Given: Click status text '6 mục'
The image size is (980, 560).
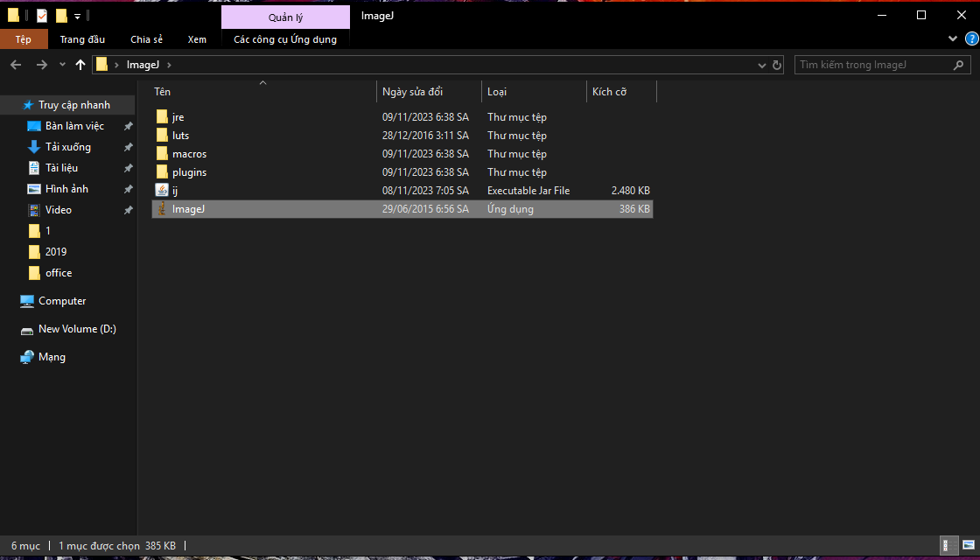Looking at the screenshot, I should (25, 546).
